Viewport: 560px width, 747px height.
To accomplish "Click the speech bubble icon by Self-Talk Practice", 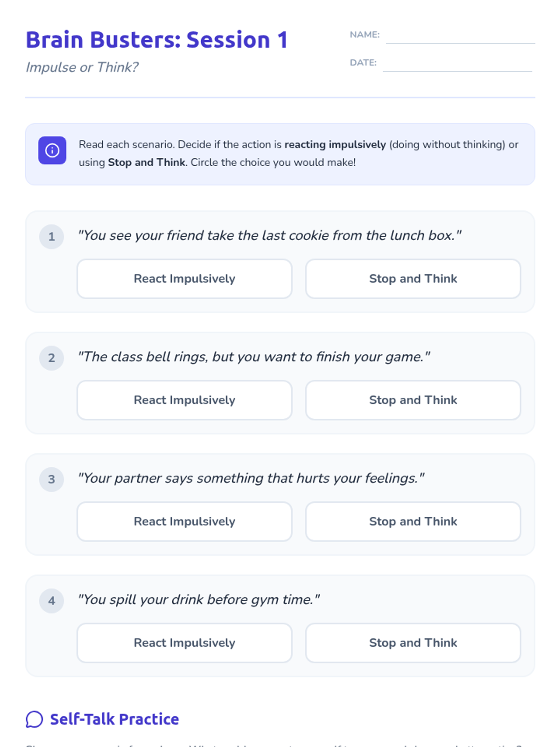I will pos(34,719).
